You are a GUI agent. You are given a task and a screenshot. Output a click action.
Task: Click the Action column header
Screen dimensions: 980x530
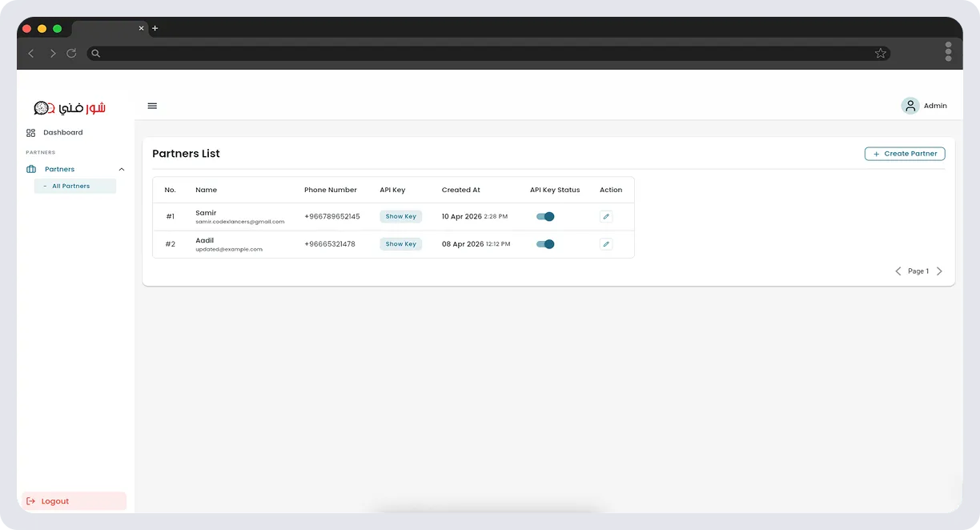pyautogui.click(x=611, y=190)
